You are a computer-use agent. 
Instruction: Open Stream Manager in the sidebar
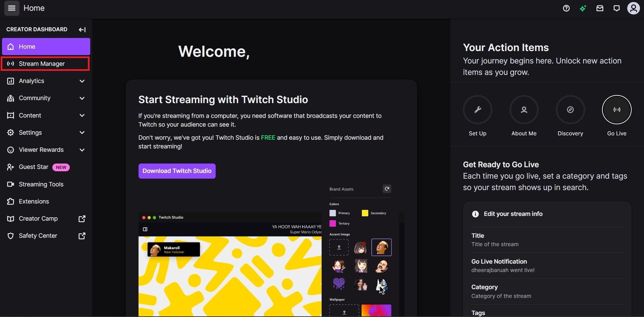click(x=45, y=64)
